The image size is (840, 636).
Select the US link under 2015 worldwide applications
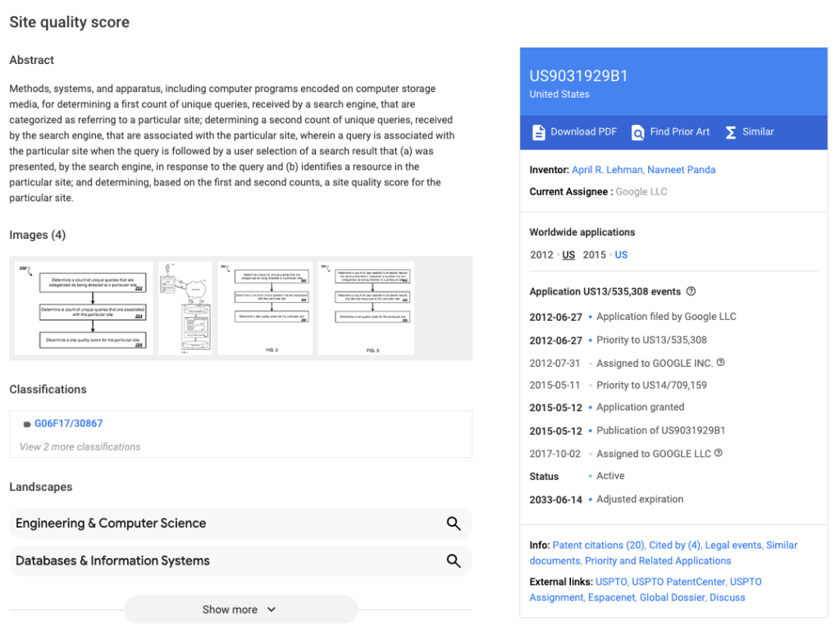coord(621,254)
